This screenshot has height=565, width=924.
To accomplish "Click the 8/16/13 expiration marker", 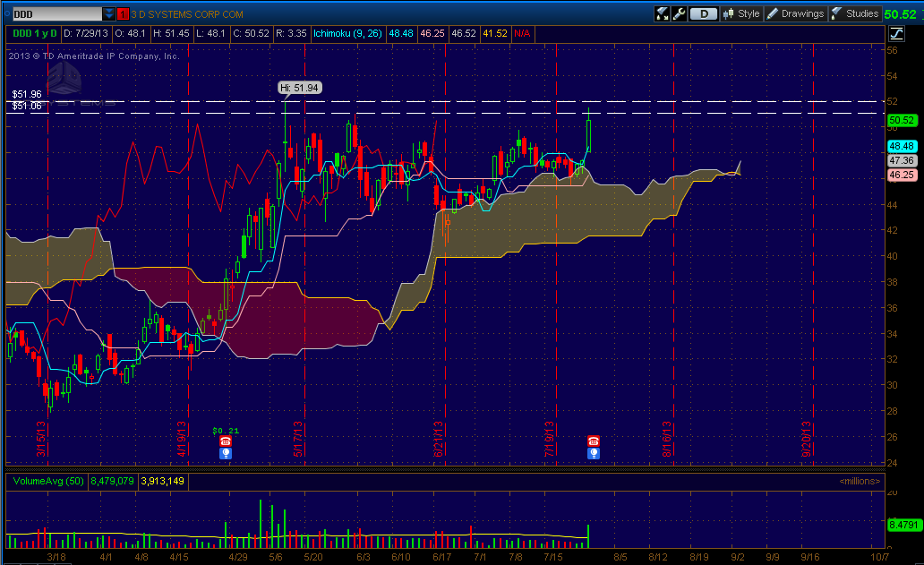I will tap(666, 439).
